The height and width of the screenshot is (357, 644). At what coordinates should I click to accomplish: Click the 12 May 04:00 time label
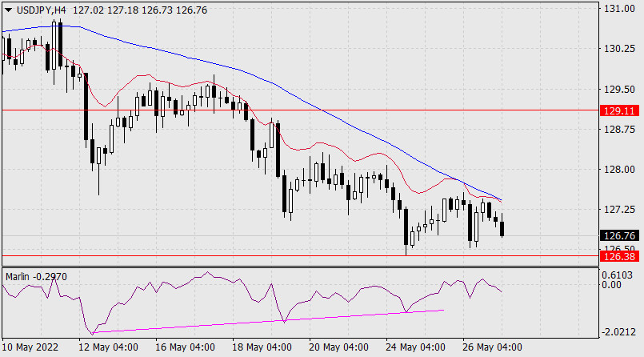pos(109,347)
